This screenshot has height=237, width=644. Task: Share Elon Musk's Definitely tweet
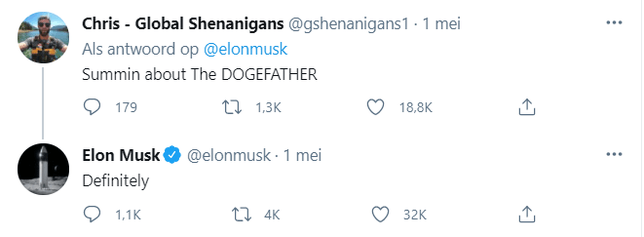tap(527, 214)
